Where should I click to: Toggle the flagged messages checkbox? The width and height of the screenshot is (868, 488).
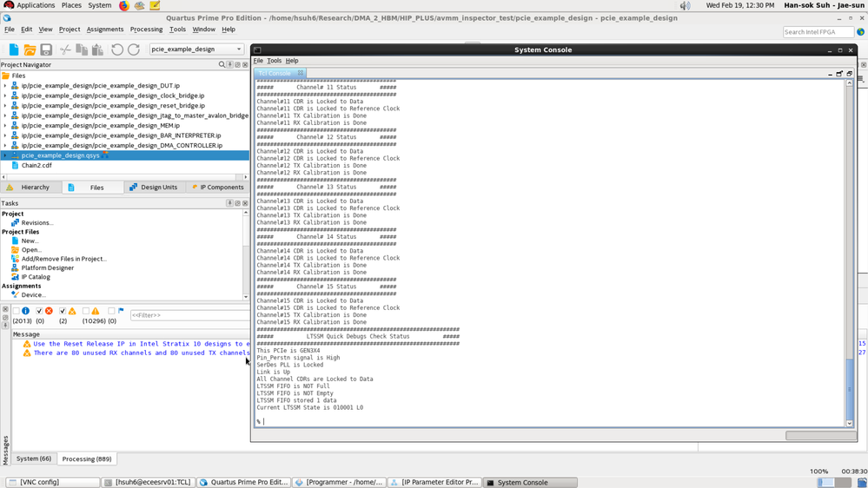click(x=111, y=311)
